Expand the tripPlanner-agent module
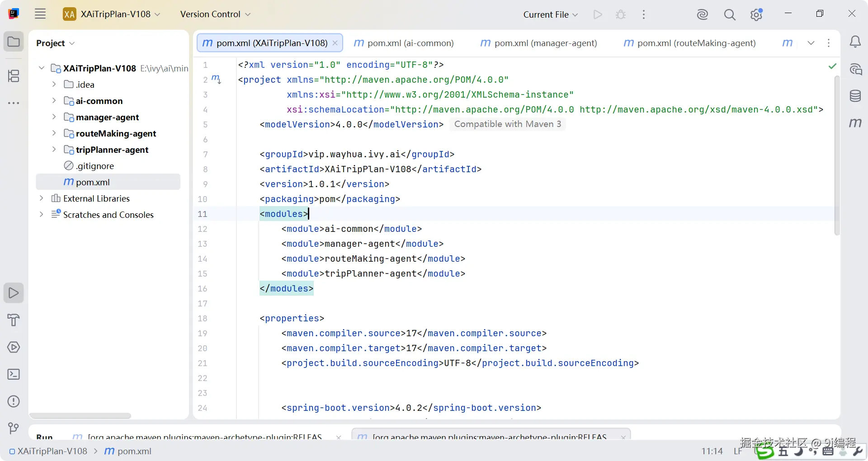868x461 pixels. 54,150
